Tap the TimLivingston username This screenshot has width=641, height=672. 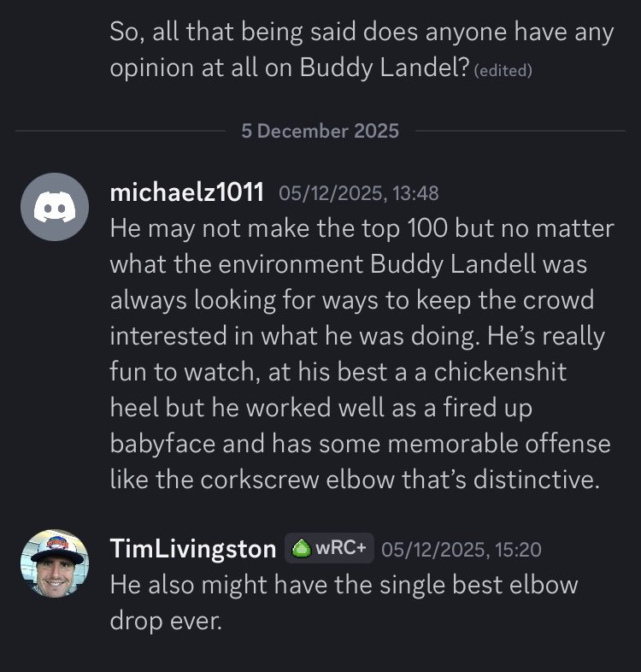tap(193, 549)
